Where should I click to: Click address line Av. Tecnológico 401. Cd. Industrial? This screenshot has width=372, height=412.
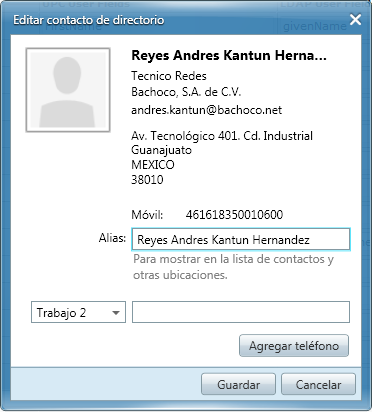[x=222, y=136]
